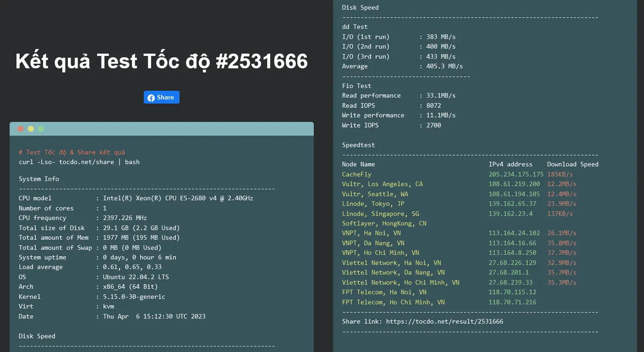Viewport: 644px width, 352px height.
Task: Click the green dot on terminal header
Action: coord(41,129)
